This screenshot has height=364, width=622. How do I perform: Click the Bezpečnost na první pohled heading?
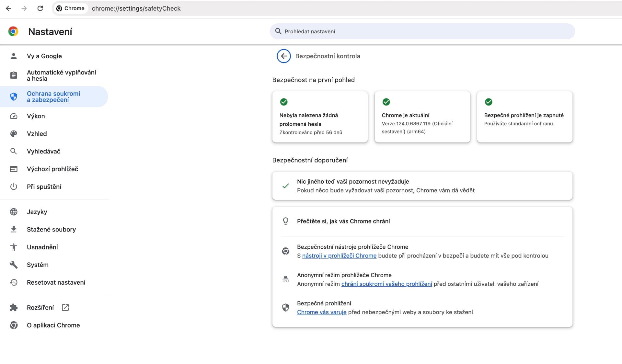(313, 80)
